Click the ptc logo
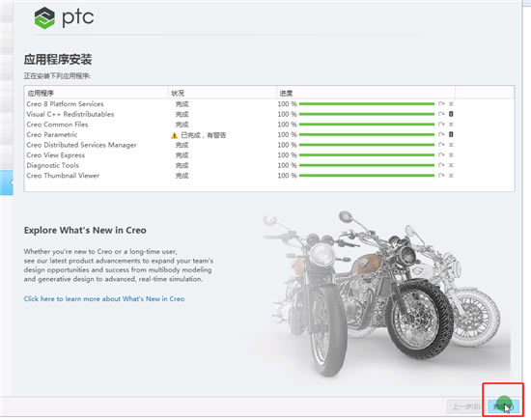 [64, 17]
